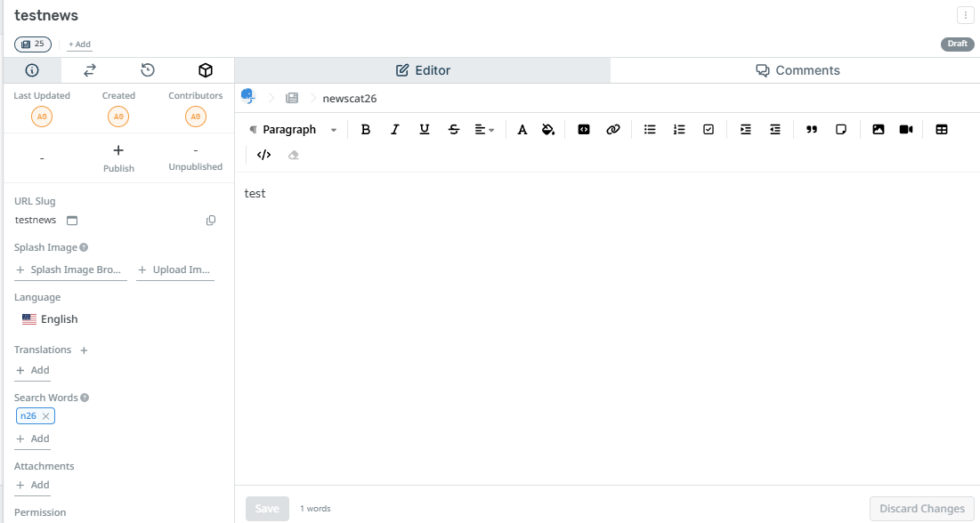980x523 pixels.
Task: Copy the URL slug to clipboard
Action: coord(211,221)
